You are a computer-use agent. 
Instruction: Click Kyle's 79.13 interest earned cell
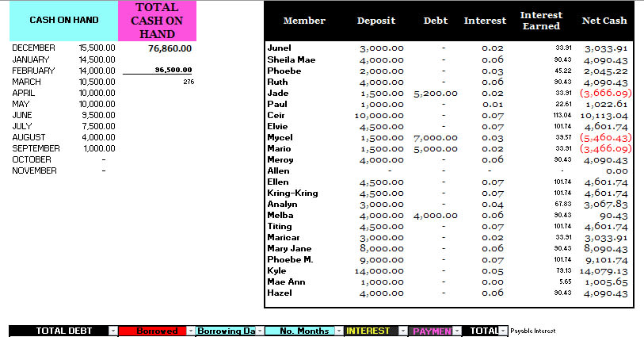click(x=562, y=270)
